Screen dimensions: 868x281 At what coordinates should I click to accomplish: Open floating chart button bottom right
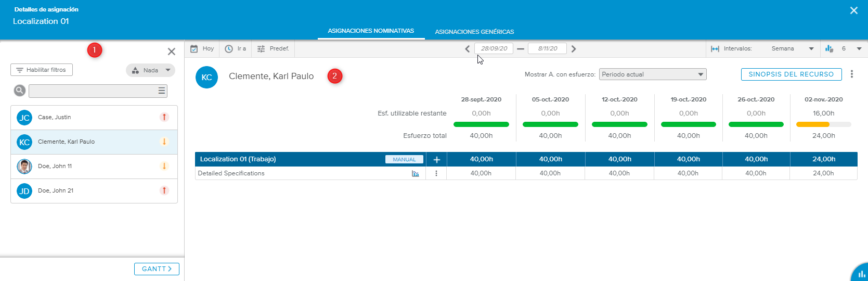861,274
